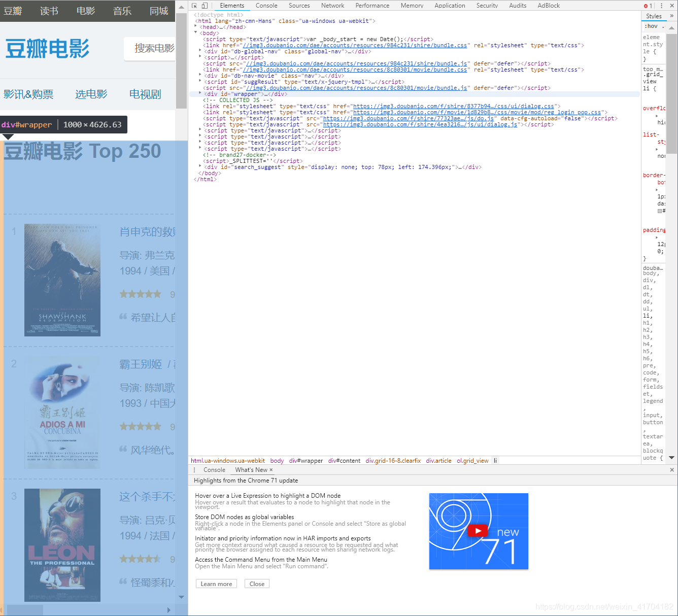Open the 同城 link in Douban nav

(x=159, y=11)
